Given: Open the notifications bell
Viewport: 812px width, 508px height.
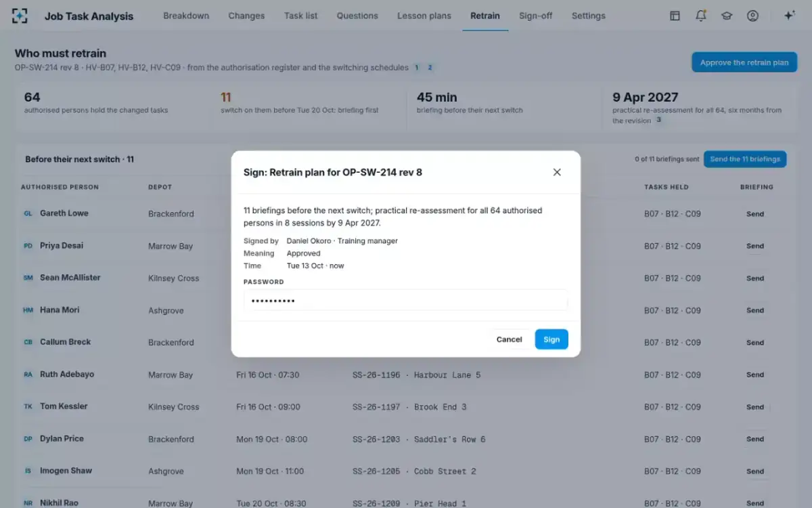Looking at the screenshot, I should (701, 16).
